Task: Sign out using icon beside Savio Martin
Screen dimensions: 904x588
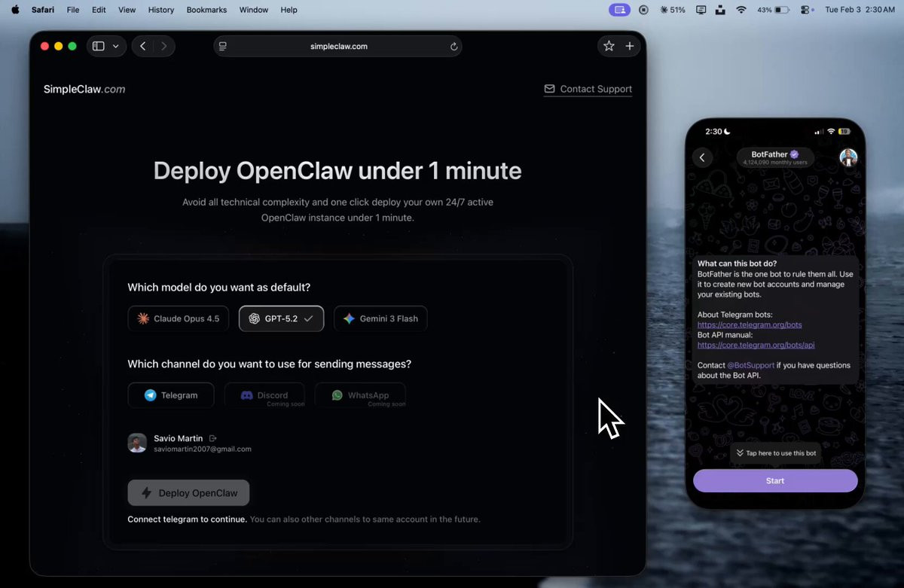Action: click(212, 438)
